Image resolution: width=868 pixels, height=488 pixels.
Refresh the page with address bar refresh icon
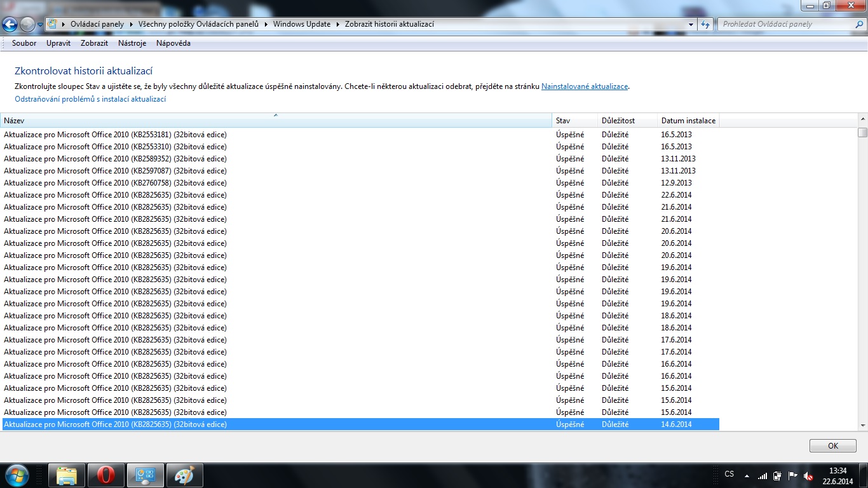[705, 24]
